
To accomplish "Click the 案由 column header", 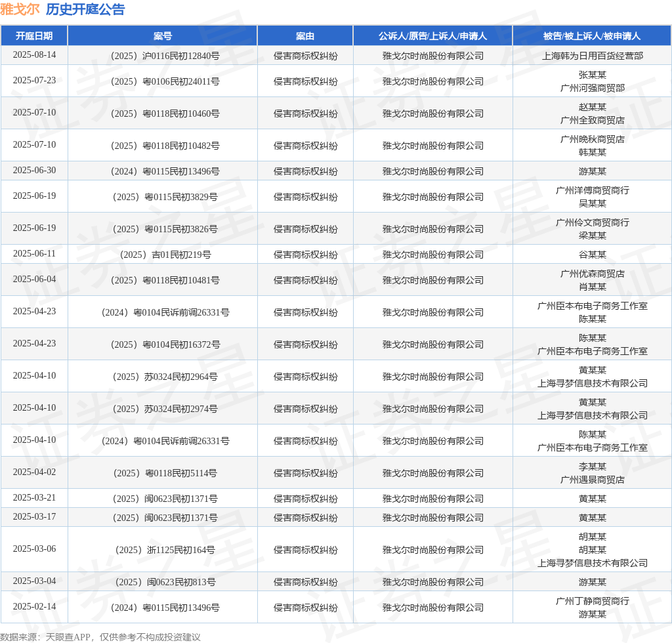I will click(x=305, y=36).
